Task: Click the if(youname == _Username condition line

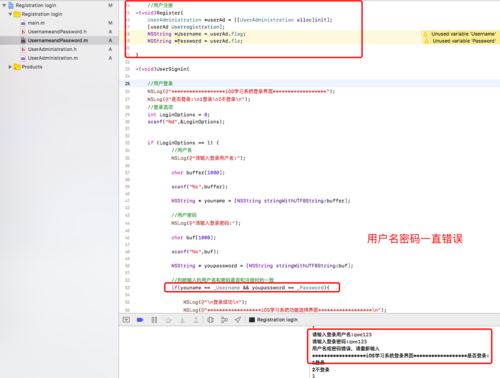Action: coord(250,288)
